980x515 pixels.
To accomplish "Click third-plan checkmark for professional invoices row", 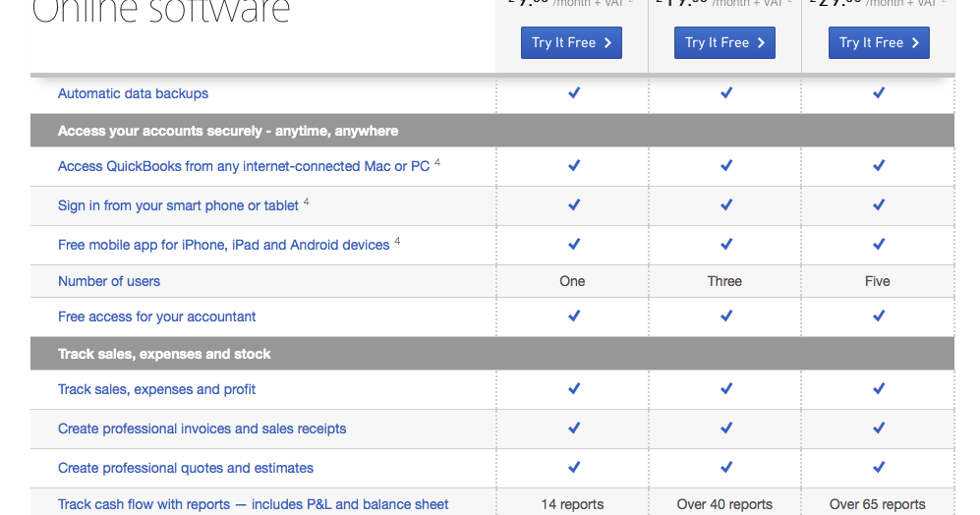I will [x=879, y=428].
